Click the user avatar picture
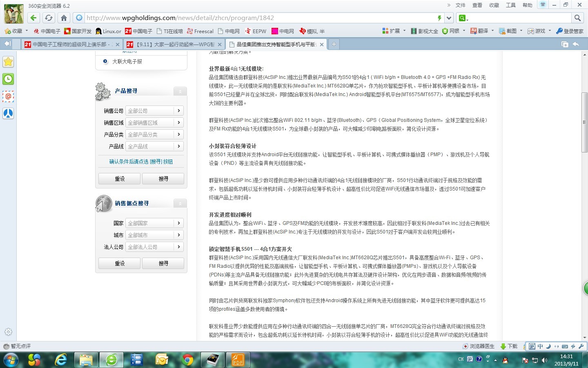The width and height of the screenshot is (588, 368). (14, 13)
